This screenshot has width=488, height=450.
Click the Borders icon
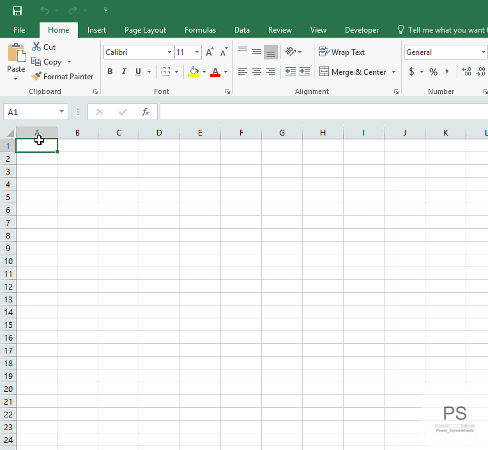pos(166,71)
